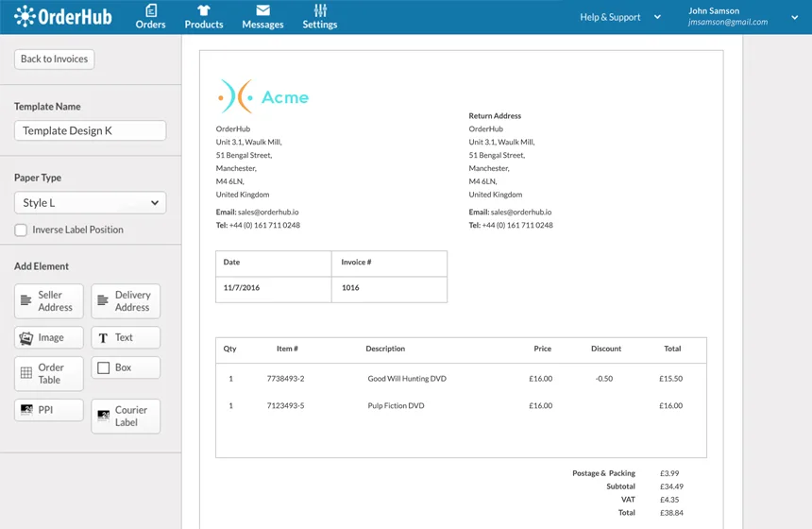Select the Acme logo image
This screenshot has width=812, height=529.
point(262,96)
